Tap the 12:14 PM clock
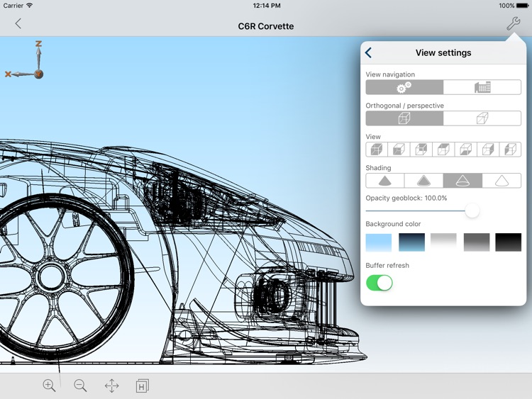 (x=267, y=6)
